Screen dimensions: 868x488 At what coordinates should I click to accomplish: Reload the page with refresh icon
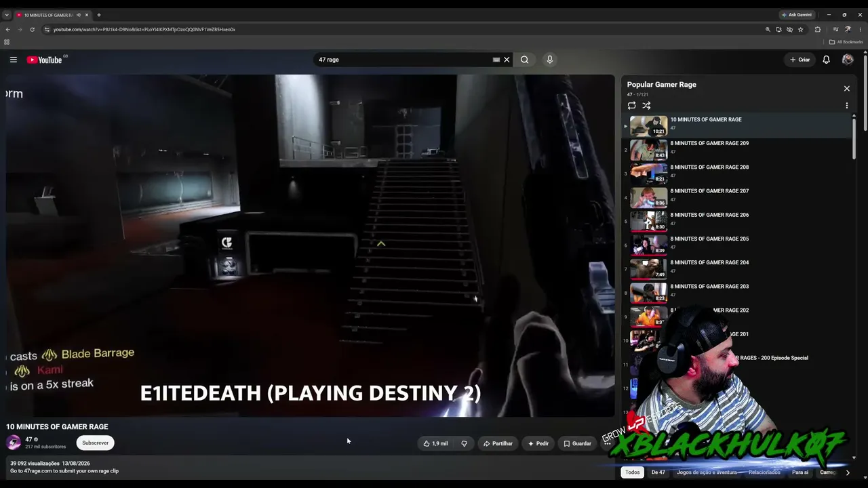point(32,29)
